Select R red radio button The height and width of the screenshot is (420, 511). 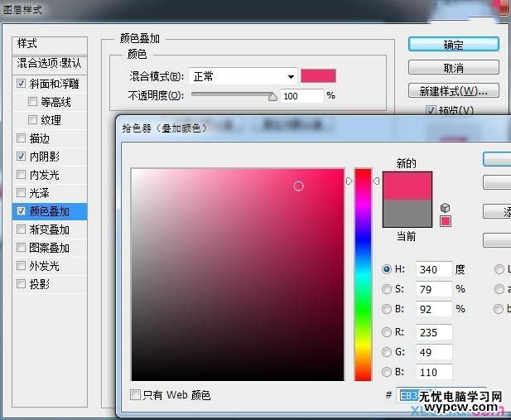[x=387, y=332]
